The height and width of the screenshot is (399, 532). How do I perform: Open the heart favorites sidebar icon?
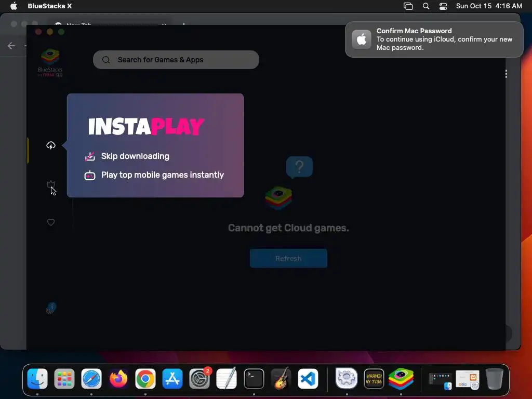click(51, 222)
